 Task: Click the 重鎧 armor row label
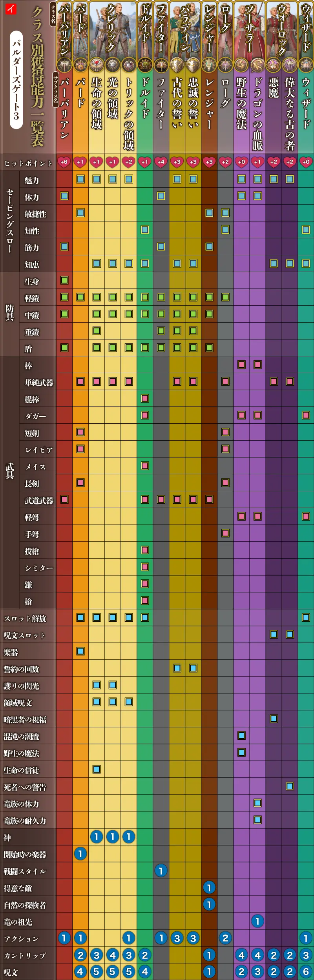click(x=32, y=332)
